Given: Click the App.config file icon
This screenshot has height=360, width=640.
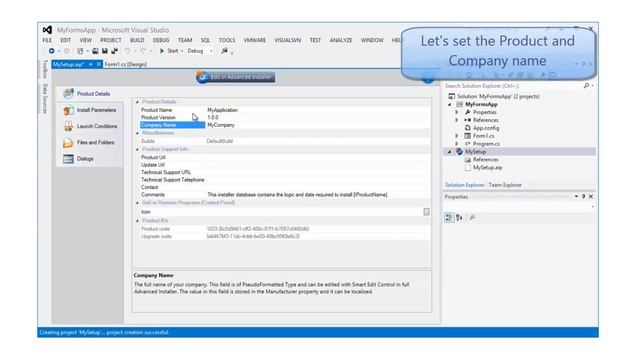Looking at the screenshot, I should pyautogui.click(x=468, y=128).
